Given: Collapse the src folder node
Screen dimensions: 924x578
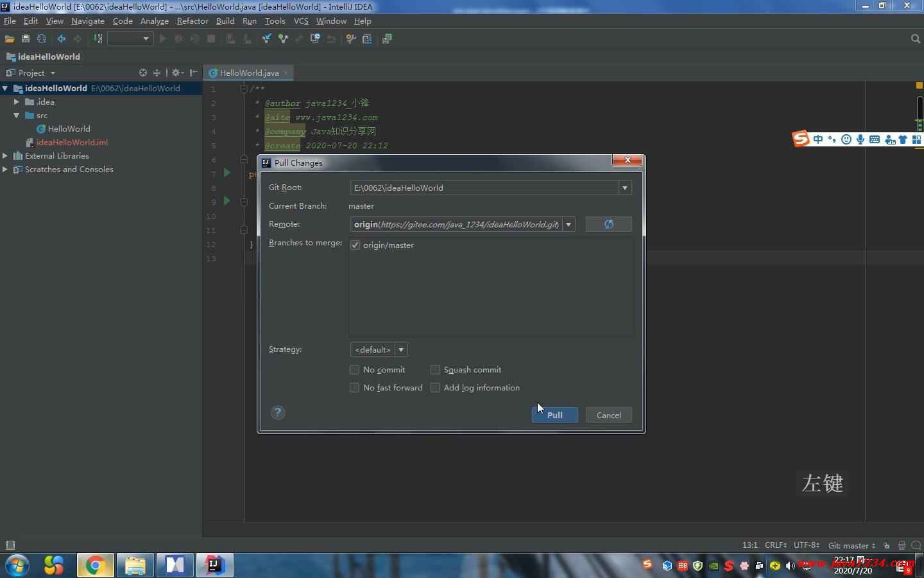Looking at the screenshot, I should pos(17,115).
